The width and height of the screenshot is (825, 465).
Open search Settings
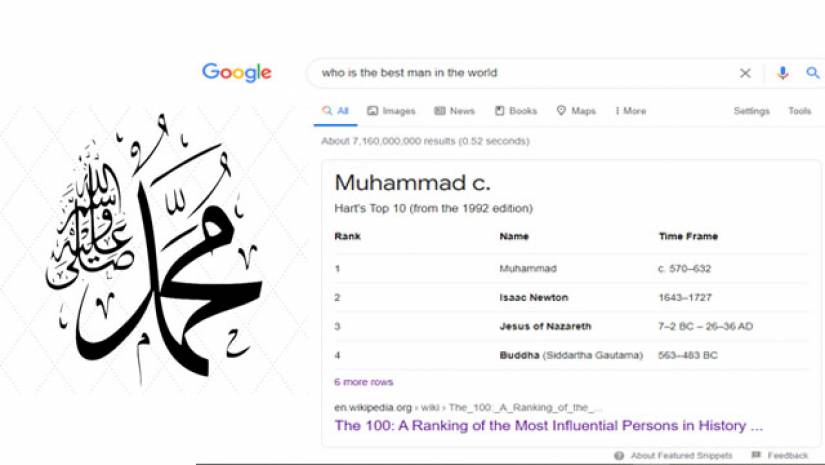point(751,111)
